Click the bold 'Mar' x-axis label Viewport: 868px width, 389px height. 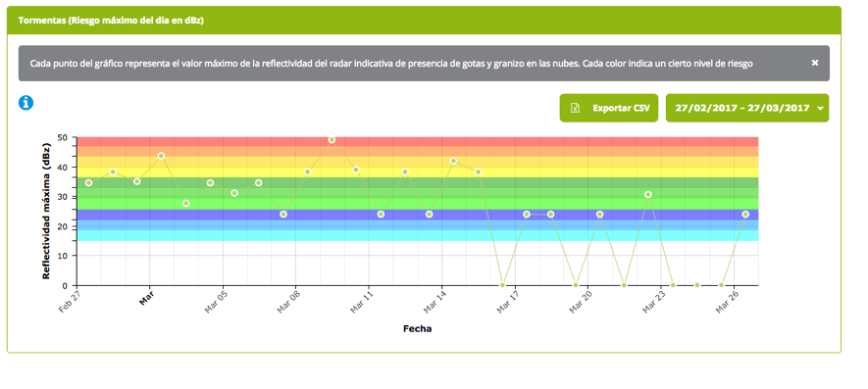tap(147, 298)
